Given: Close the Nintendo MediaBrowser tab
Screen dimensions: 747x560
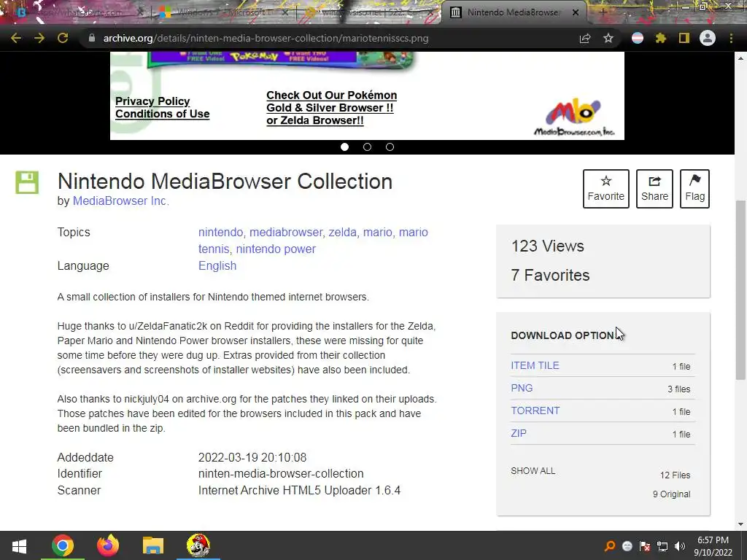Looking at the screenshot, I should [x=576, y=13].
